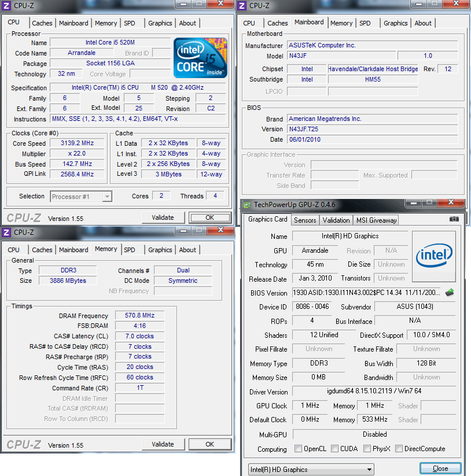471x476 pixels.
Task: Click the Subvendor ASUS (1043) field
Action: pyautogui.click(x=415, y=307)
